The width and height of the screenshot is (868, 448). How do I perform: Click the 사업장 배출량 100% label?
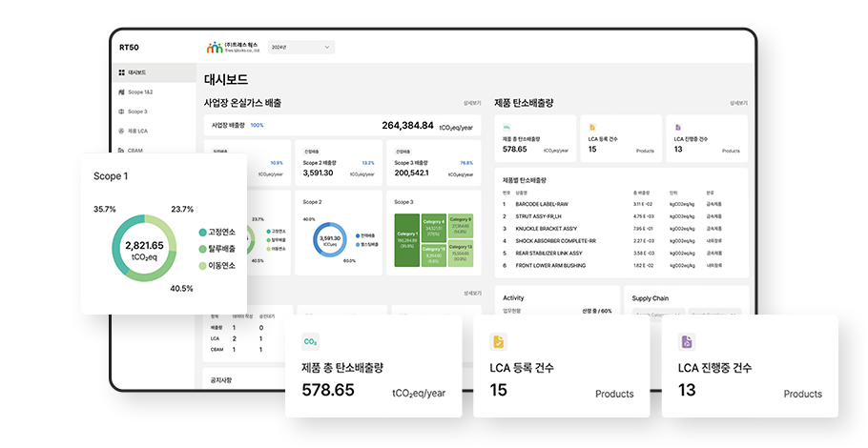(x=238, y=126)
